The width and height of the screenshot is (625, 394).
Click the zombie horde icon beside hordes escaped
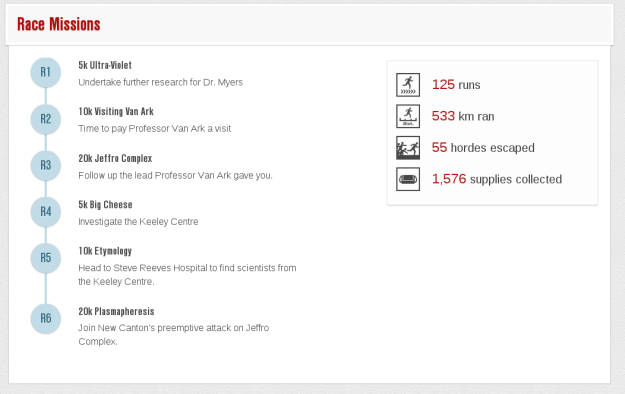coord(408,148)
